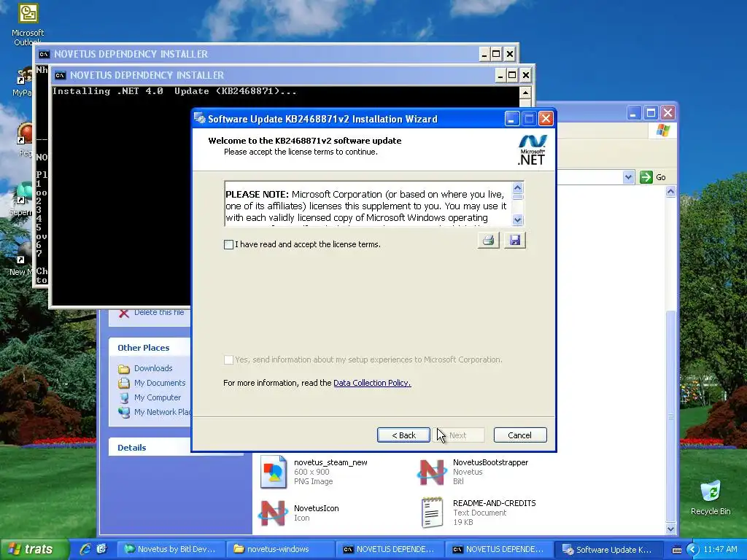The image size is (747, 560).
Task: Click the Windows flag logo in Explorer
Action: [x=662, y=130]
